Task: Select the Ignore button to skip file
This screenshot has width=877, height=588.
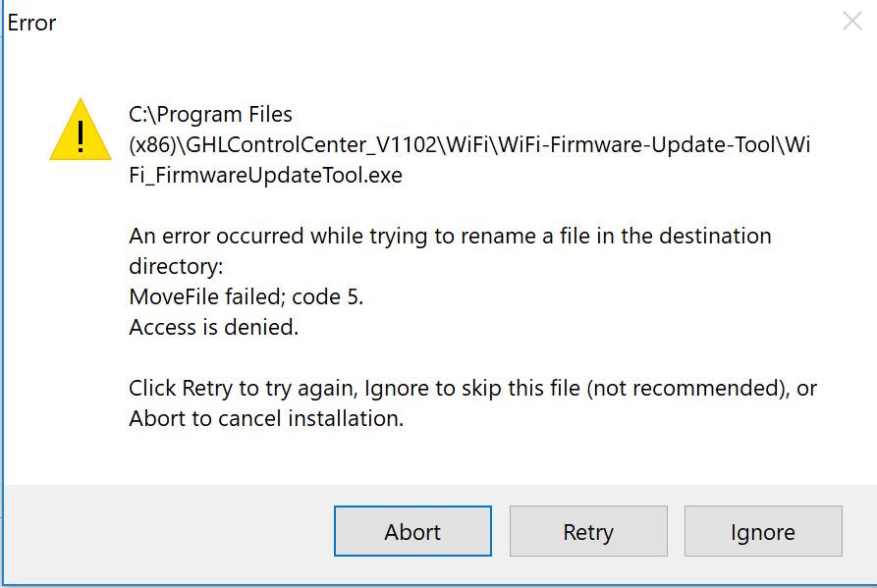Action: 763,531
